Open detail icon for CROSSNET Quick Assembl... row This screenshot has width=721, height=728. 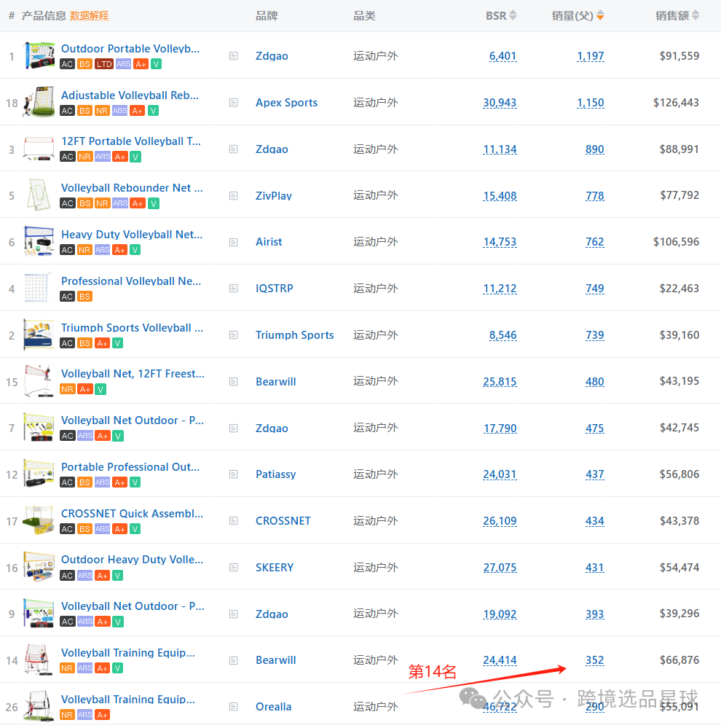click(x=233, y=521)
